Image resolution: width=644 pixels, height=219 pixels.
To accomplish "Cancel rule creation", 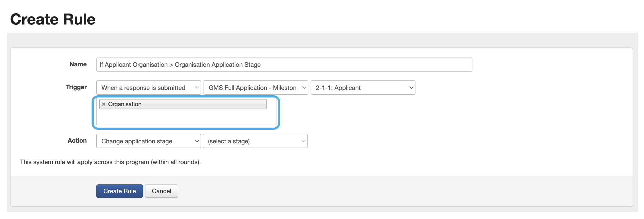I will pos(161,191).
